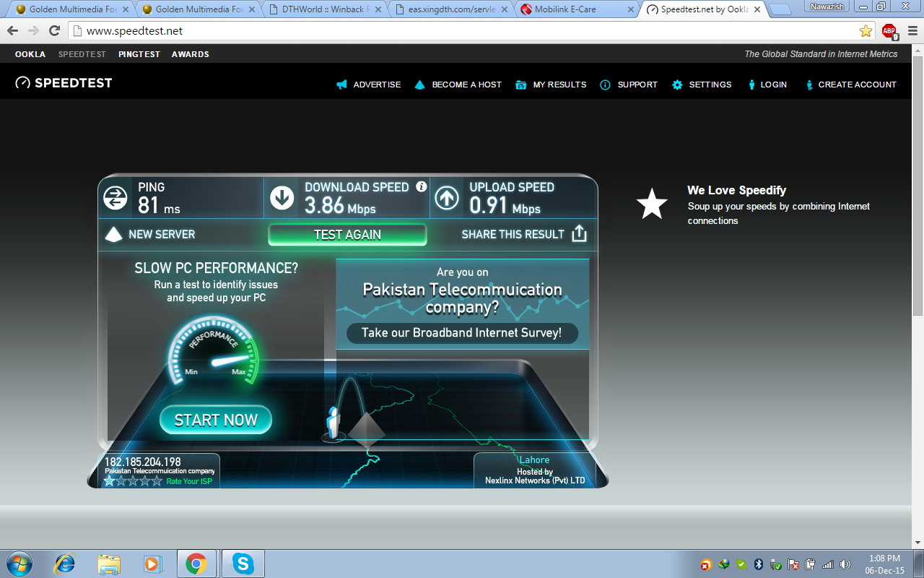924x578 pixels.
Task: Click the Settings gear icon
Action: (677, 85)
